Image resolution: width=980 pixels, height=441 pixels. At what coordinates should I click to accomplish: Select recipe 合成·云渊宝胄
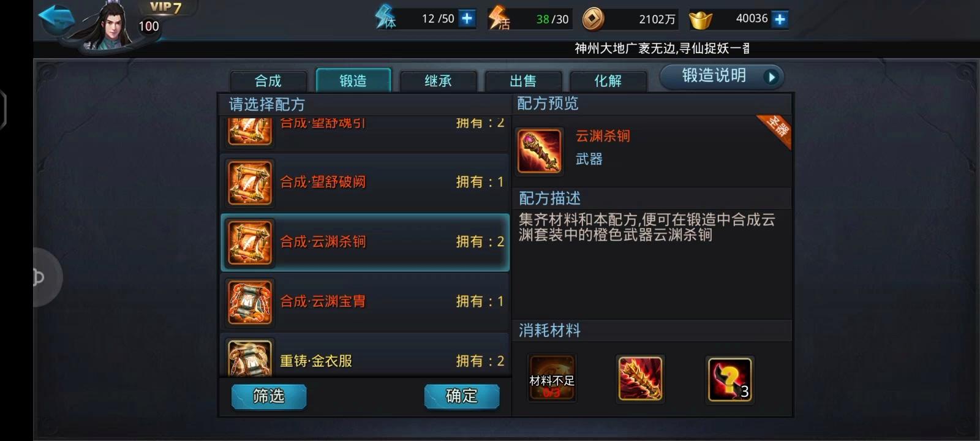point(365,302)
